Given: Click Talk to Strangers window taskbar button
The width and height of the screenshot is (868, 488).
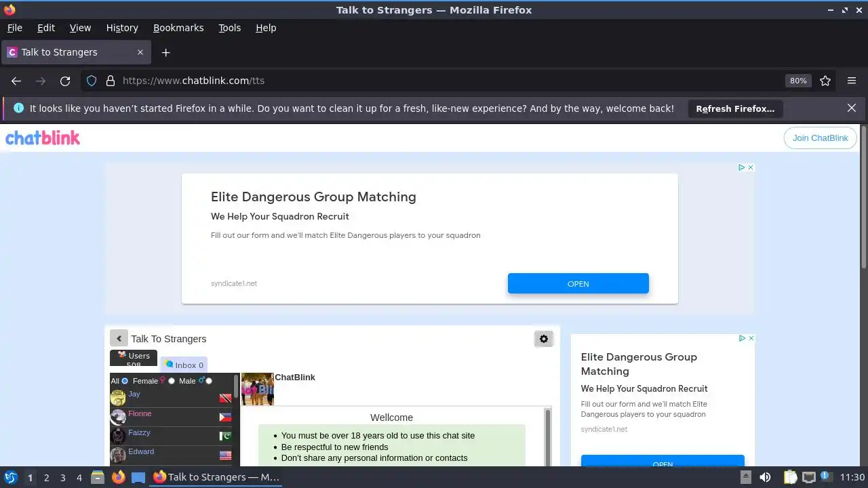Looking at the screenshot, I should coord(216,477).
